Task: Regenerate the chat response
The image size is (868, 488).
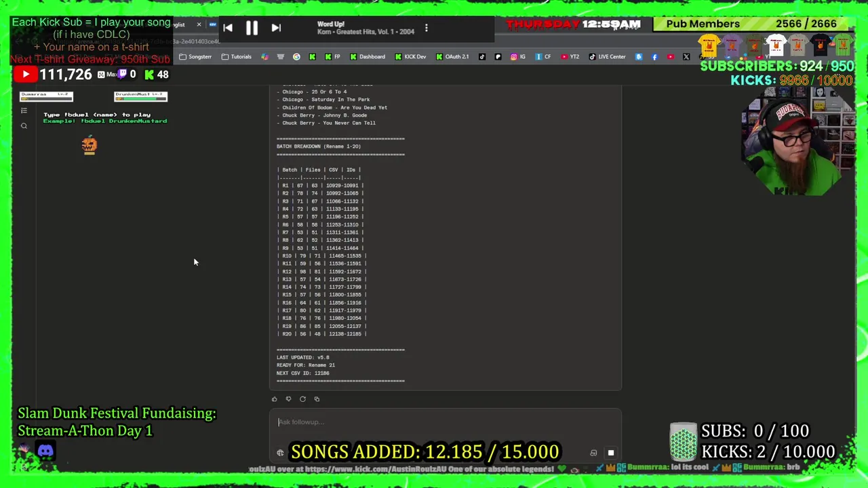Action: point(302,399)
